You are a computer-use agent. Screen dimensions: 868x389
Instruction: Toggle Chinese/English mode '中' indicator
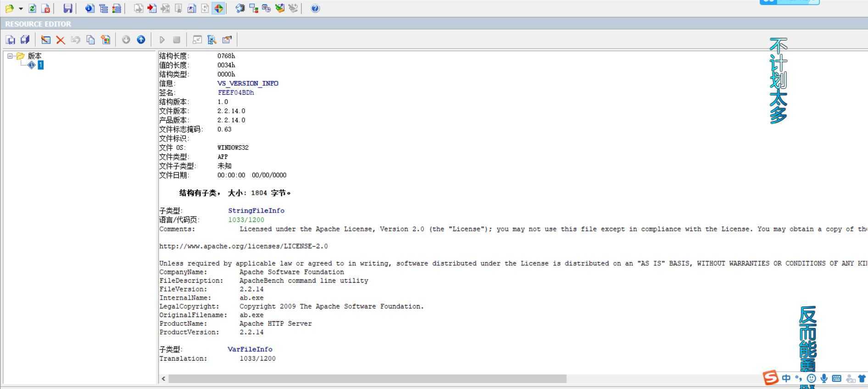point(786,378)
